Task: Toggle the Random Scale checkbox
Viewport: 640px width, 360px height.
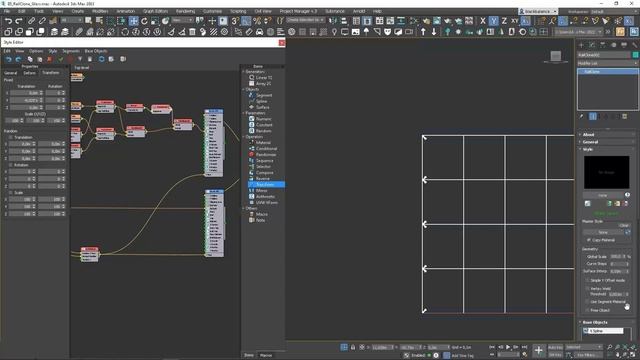Action: (x=11, y=193)
